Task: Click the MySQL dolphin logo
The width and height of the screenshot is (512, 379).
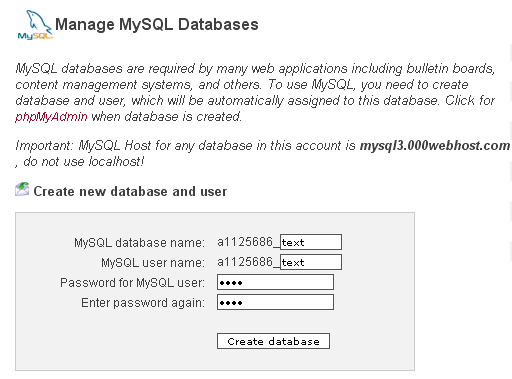Action: pos(35,25)
